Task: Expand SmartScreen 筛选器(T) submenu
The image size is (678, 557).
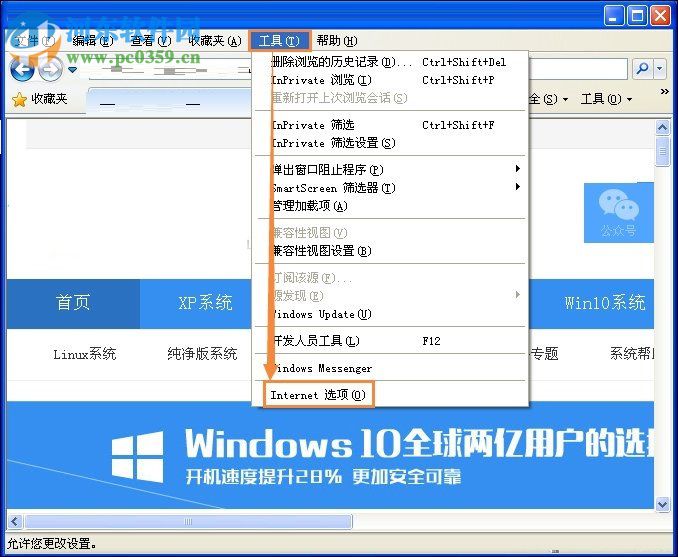Action: (x=390, y=188)
